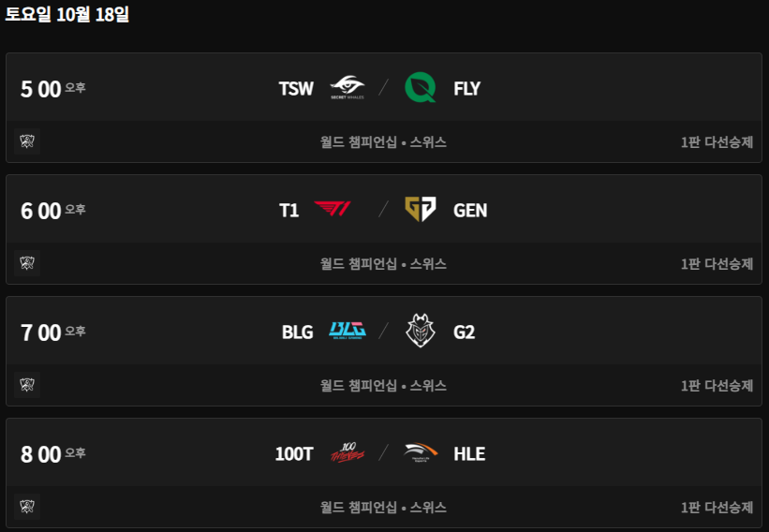Click the FlyQuest green logo
769x532 pixels.
coord(420,89)
